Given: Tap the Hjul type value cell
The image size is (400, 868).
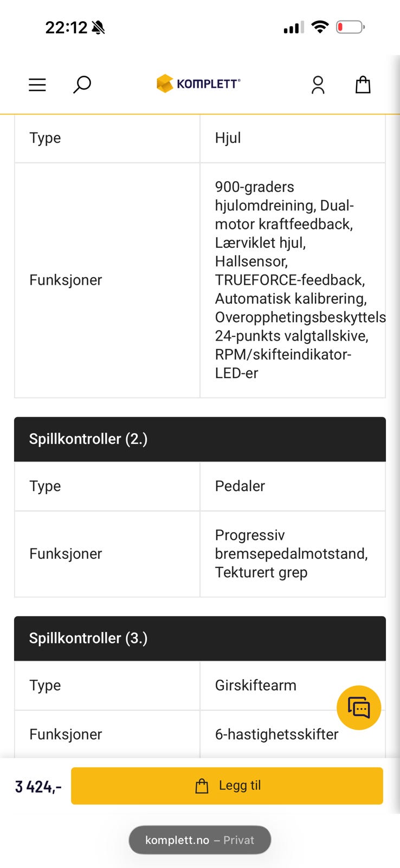Looking at the screenshot, I should pos(293,138).
